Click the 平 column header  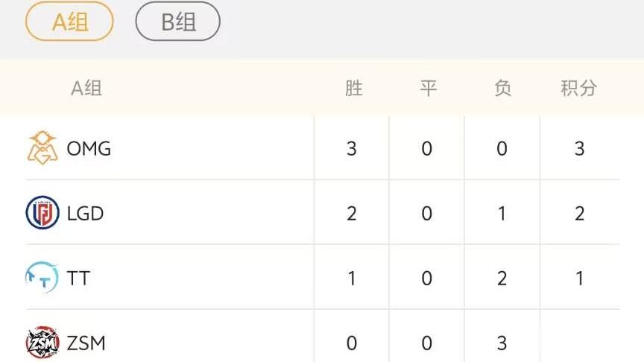pyautogui.click(x=427, y=88)
